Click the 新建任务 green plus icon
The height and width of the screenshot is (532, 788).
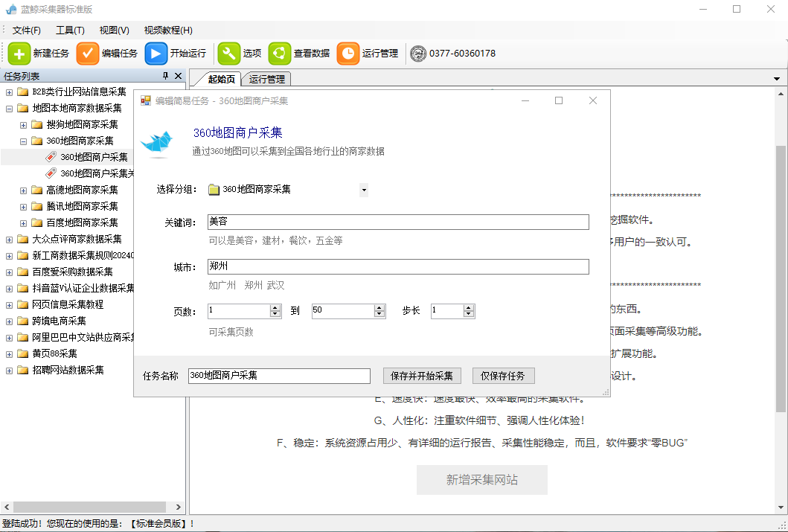click(19, 54)
